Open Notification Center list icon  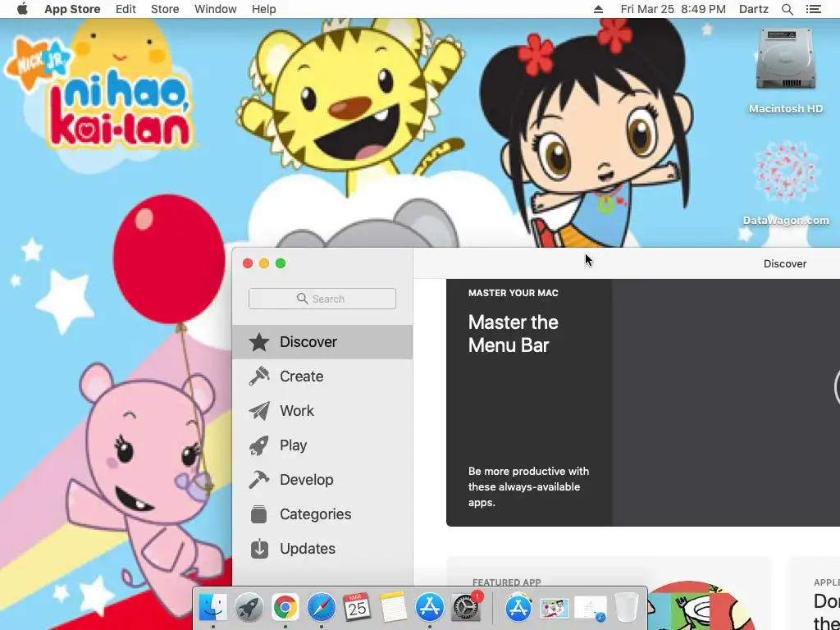click(813, 9)
